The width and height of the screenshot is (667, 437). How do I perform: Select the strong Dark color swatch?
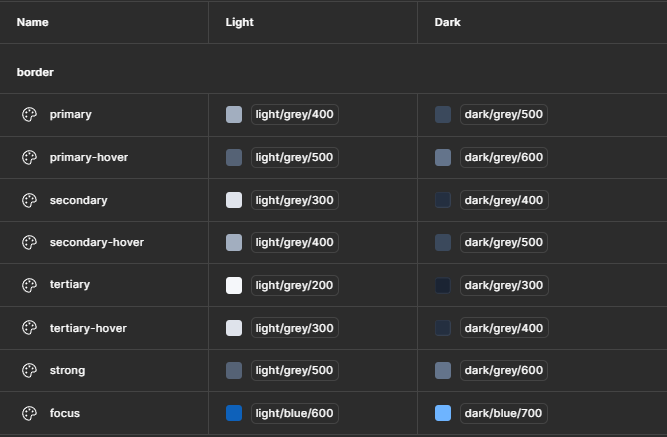coord(443,370)
